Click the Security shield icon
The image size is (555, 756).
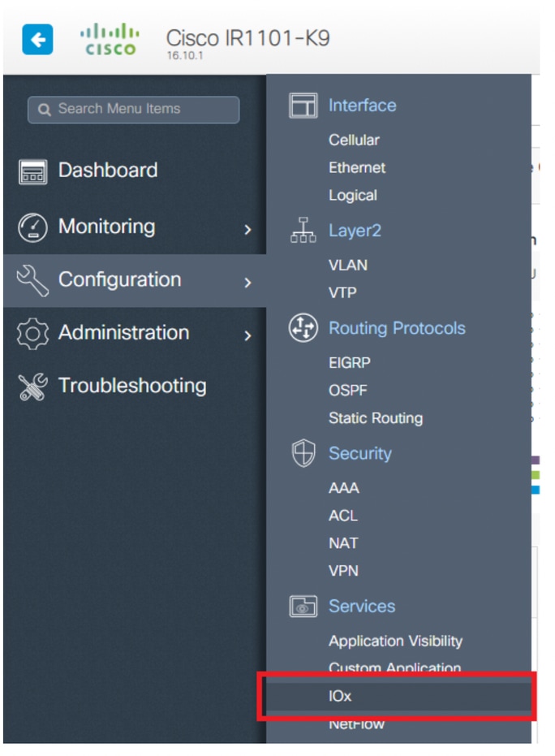pyautogui.click(x=303, y=453)
